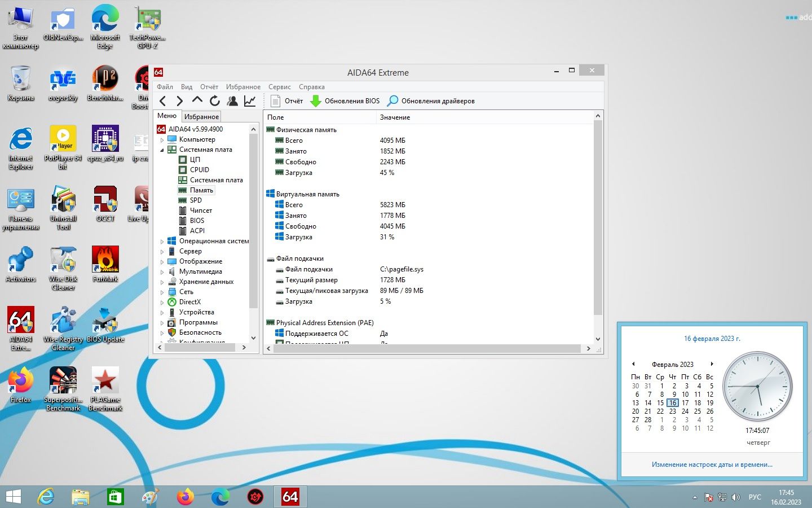Click the Отчёт toolbar button

(287, 101)
